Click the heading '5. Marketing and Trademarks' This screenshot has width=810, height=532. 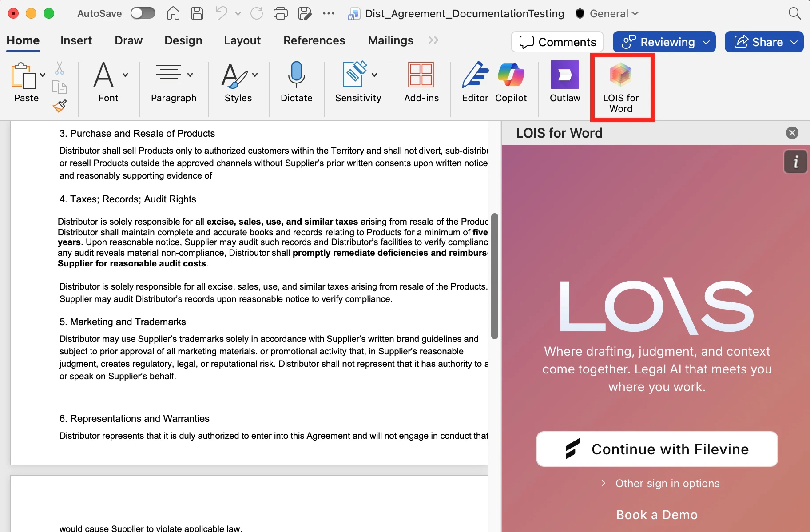pos(123,322)
